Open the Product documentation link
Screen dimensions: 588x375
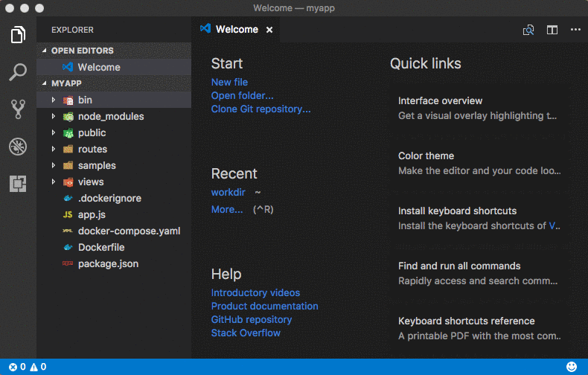265,307
